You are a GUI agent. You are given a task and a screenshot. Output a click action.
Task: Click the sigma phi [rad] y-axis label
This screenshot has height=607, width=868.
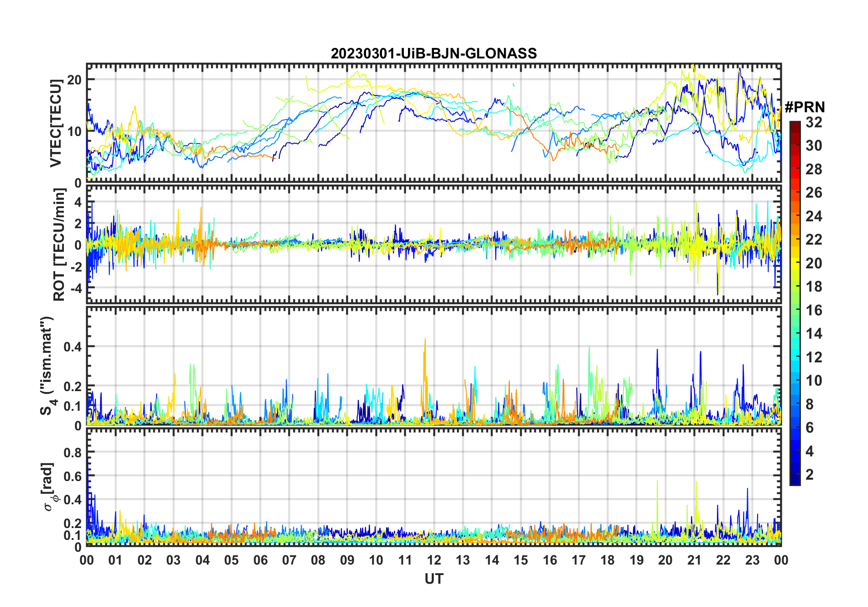pyautogui.click(x=49, y=487)
